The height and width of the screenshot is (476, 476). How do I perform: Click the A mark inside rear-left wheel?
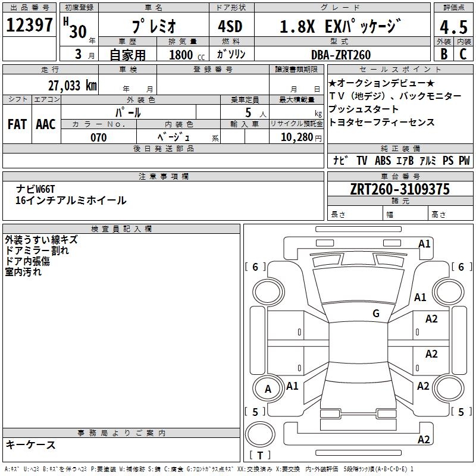(x=268, y=389)
